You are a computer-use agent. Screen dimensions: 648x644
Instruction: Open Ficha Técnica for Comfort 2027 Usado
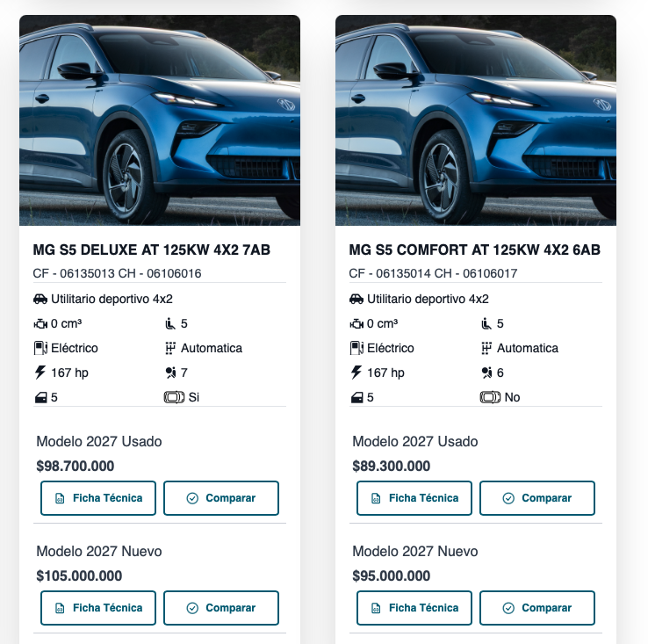pos(414,498)
